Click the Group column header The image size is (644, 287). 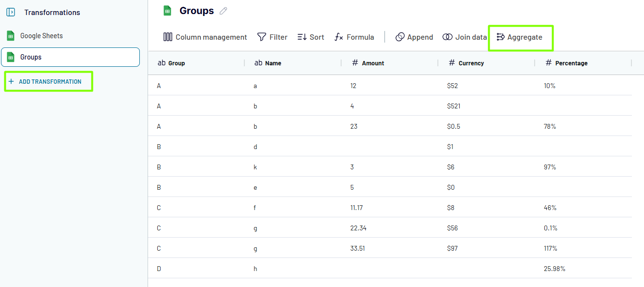click(177, 63)
